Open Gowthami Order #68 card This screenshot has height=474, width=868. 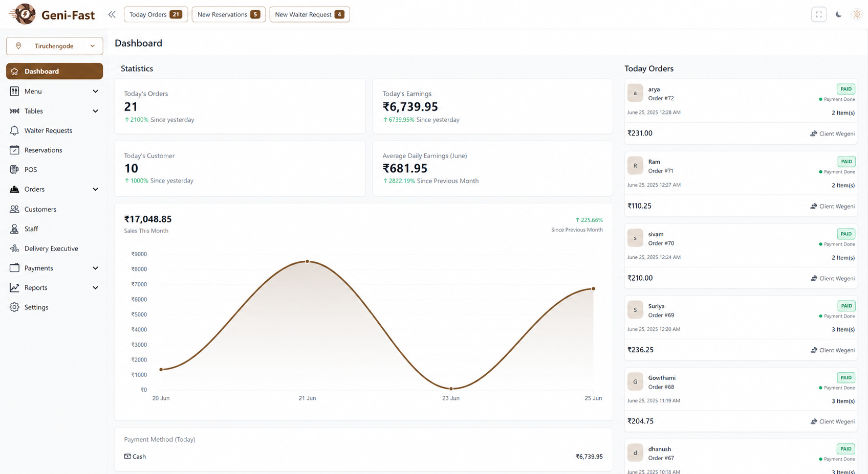tap(741, 399)
